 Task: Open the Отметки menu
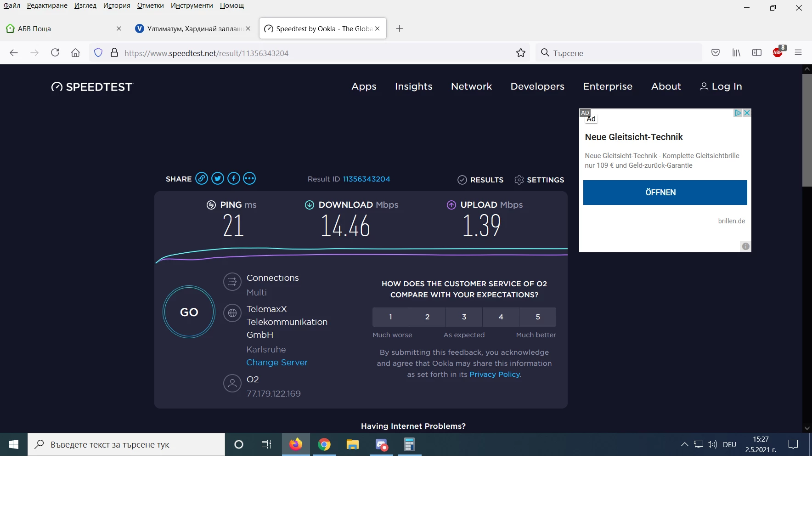coord(151,6)
